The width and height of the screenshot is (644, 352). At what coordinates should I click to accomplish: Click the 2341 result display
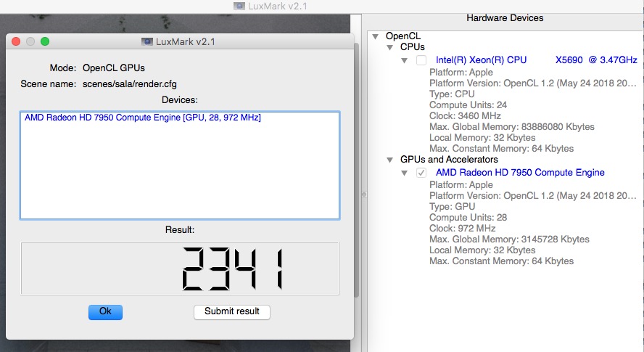(180, 269)
